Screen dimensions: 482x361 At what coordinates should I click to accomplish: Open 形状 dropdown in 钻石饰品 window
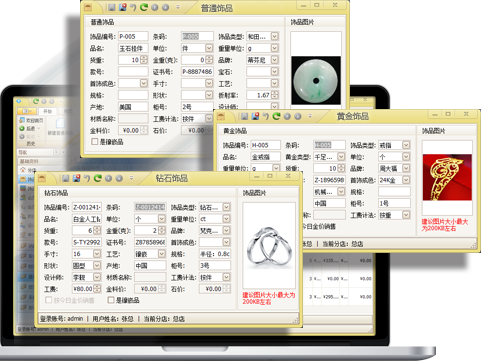[97, 266]
